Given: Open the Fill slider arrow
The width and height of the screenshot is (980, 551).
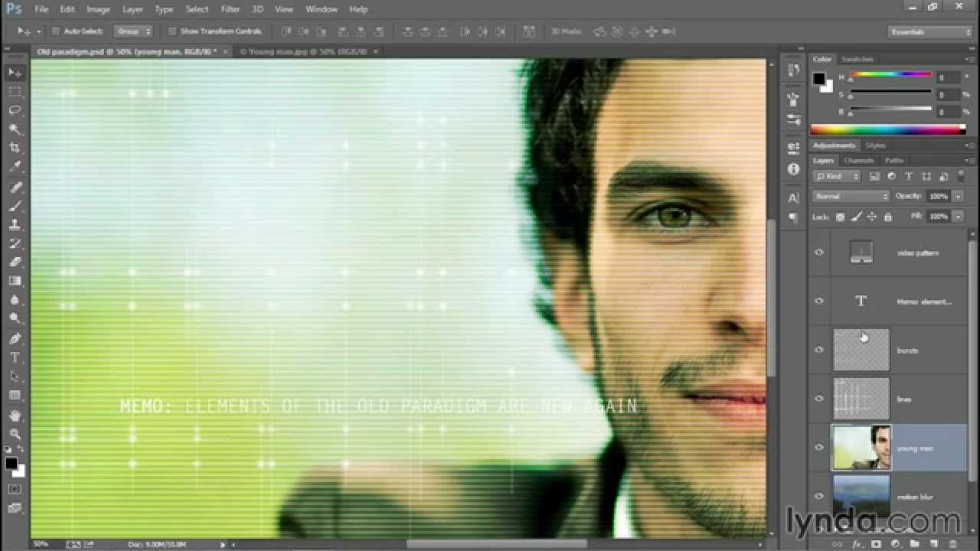Looking at the screenshot, I should 958,217.
